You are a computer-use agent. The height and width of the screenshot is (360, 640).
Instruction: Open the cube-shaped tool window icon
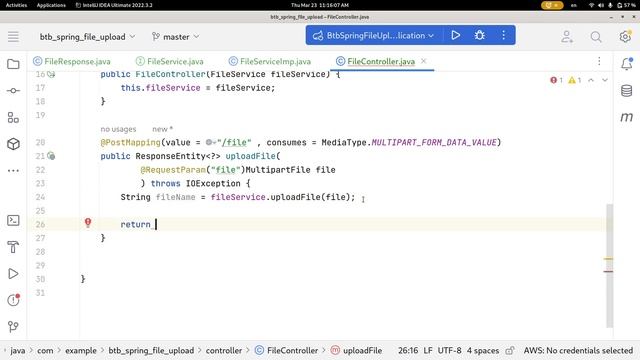click(13, 144)
